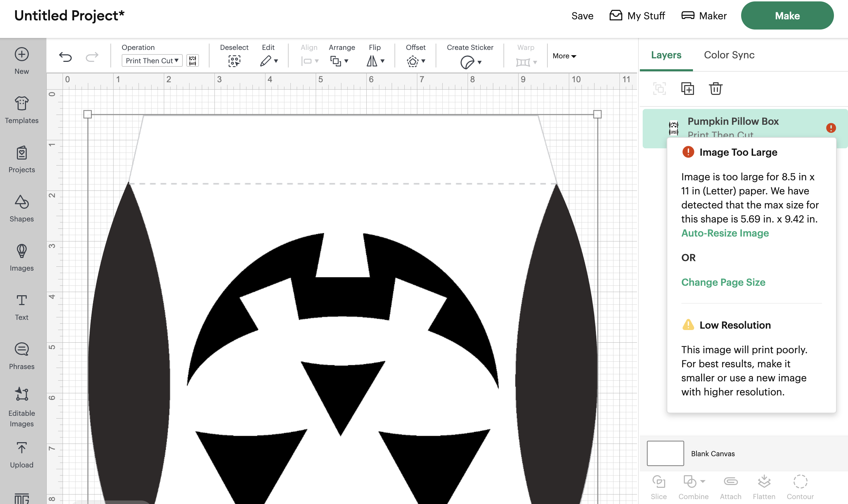Add Text to the canvas
The height and width of the screenshot is (504, 848).
[22, 307]
